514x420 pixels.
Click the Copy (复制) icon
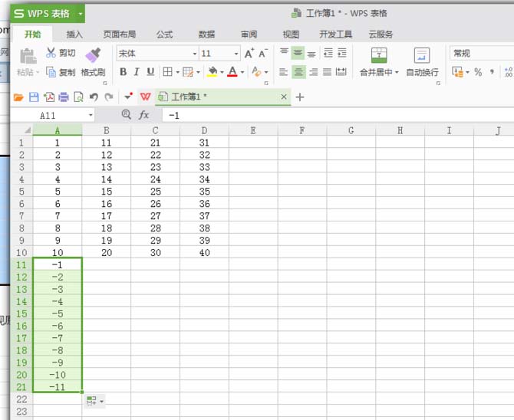tap(51, 72)
